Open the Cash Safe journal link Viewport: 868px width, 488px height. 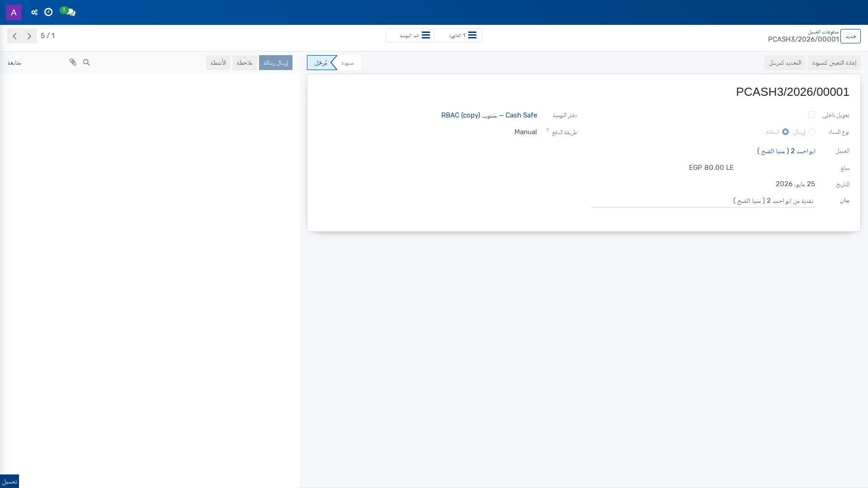489,115
